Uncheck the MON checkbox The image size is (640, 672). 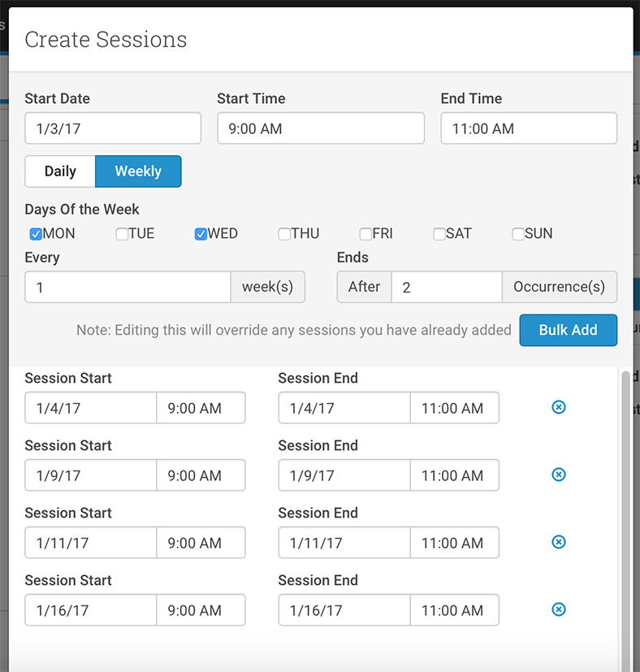[x=36, y=234]
